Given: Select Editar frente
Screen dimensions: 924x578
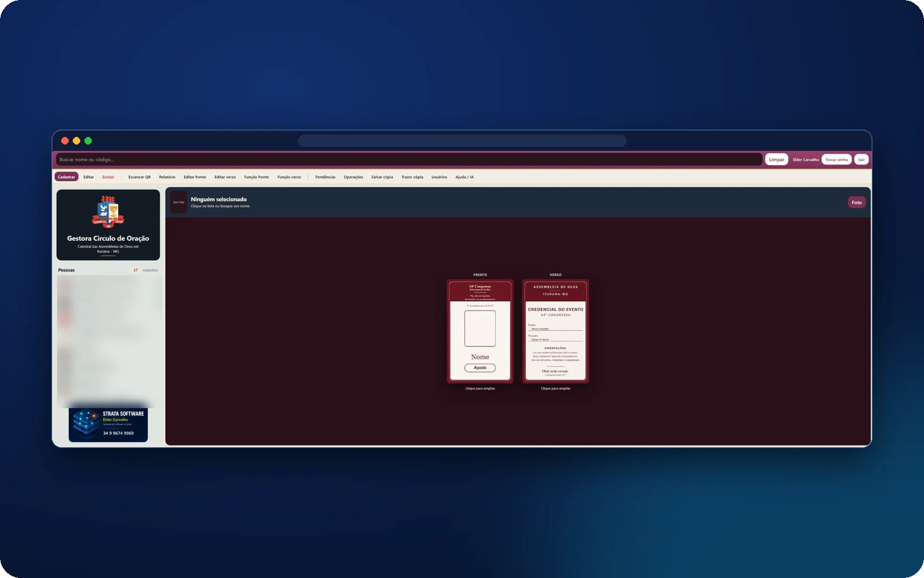Looking at the screenshot, I should 195,177.
